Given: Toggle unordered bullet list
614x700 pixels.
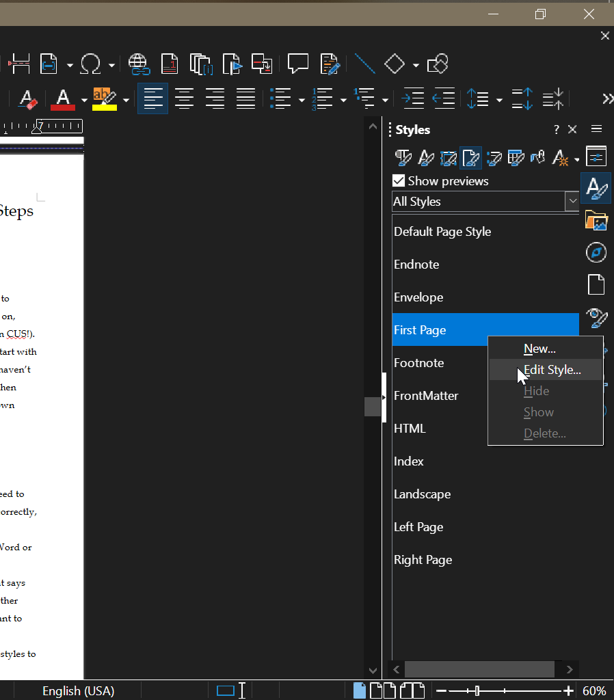Looking at the screenshot, I should click(x=281, y=98).
